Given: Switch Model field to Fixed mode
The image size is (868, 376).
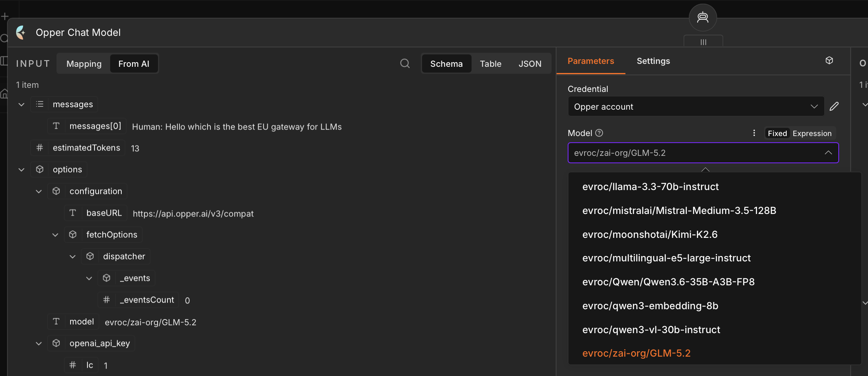Looking at the screenshot, I should point(777,133).
